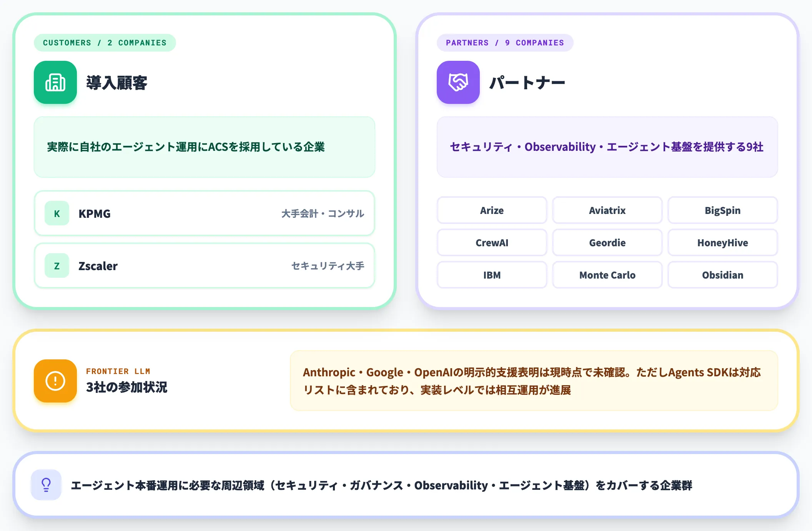Click the partner description mentioning 9社

[x=607, y=147]
